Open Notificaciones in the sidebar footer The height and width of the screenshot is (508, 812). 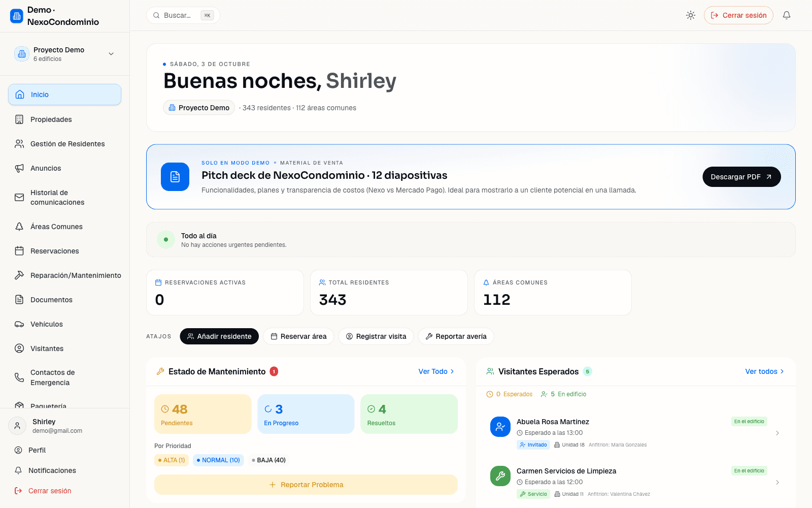(x=65, y=470)
